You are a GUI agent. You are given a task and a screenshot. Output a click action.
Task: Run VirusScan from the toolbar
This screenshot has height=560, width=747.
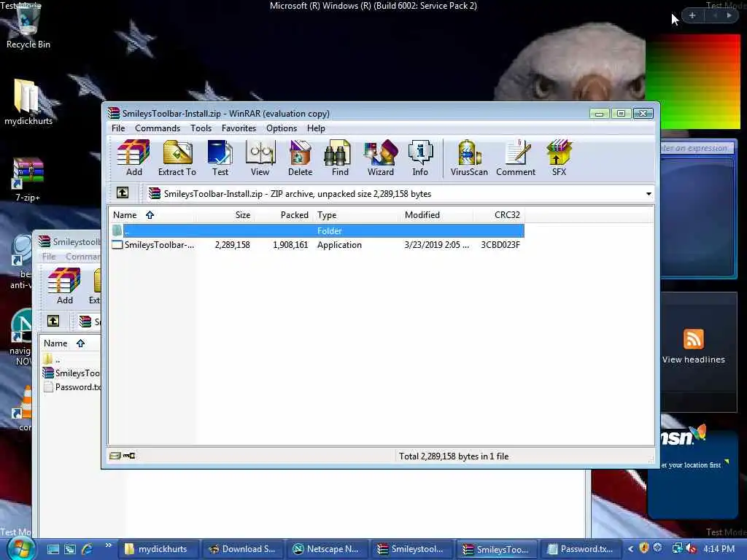[469, 157]
